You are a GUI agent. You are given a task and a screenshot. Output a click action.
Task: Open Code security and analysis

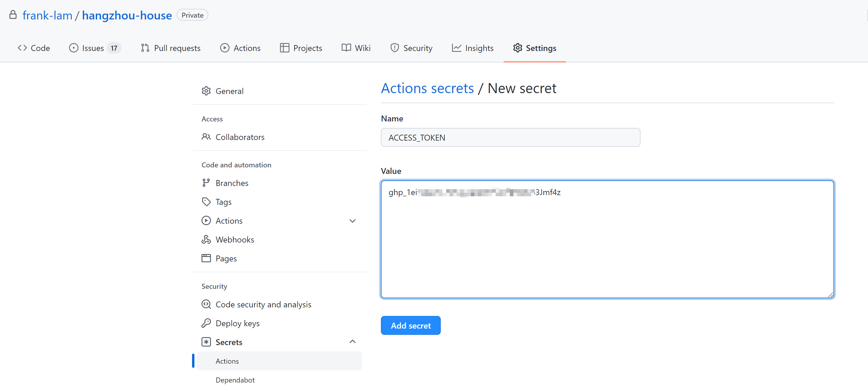click(x=279, y=304)
